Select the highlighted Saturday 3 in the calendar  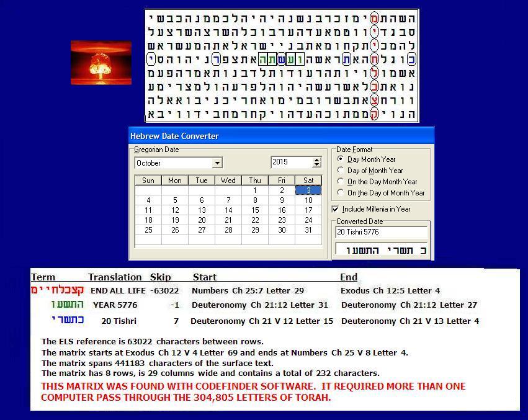[308, 190]
